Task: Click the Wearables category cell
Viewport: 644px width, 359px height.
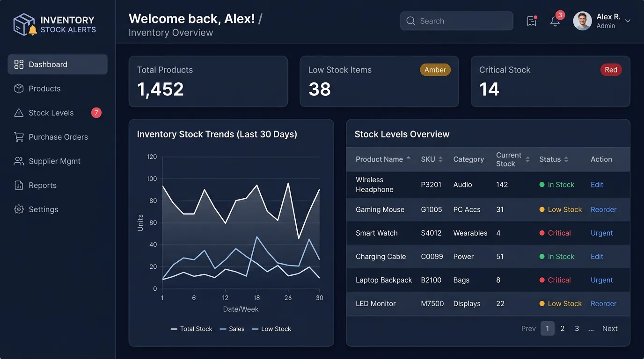Action: pyautogui.click(x=470, y=233)
